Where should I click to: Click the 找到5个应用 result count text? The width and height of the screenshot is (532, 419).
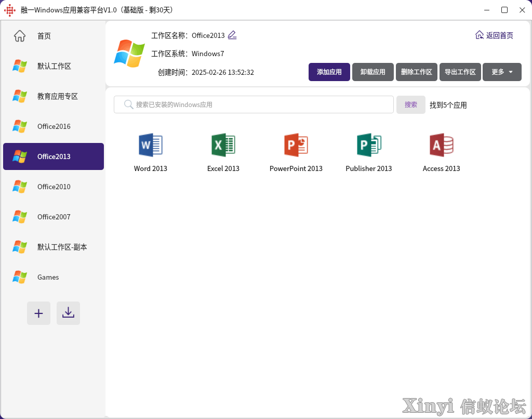tap(448, 105)
